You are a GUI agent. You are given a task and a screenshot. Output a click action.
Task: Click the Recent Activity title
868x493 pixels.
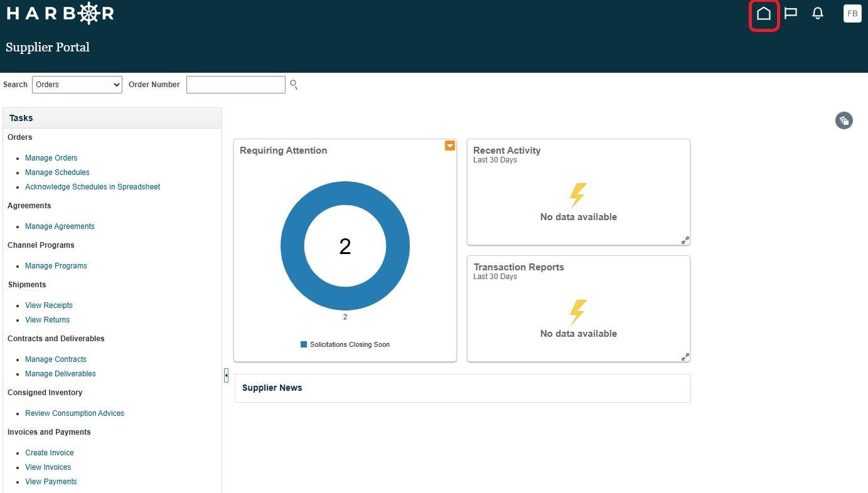coord(507,151)
